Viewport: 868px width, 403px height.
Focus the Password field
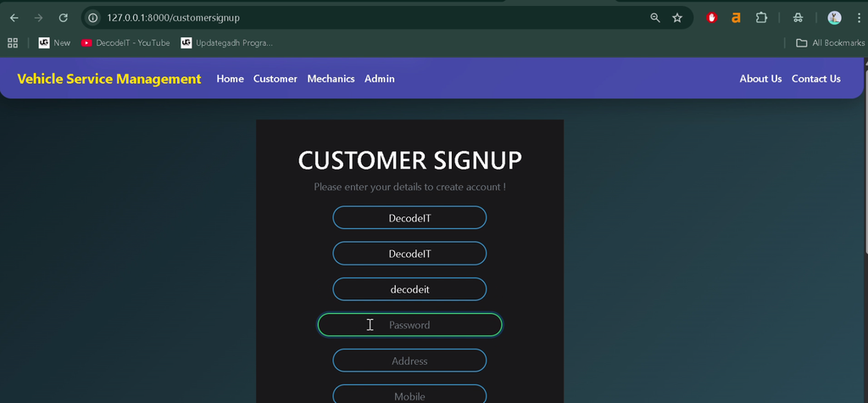pos(409,325)
